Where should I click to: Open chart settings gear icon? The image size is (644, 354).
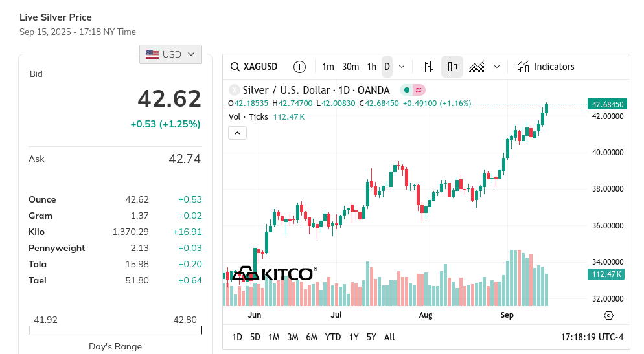[x=608, y=315]
